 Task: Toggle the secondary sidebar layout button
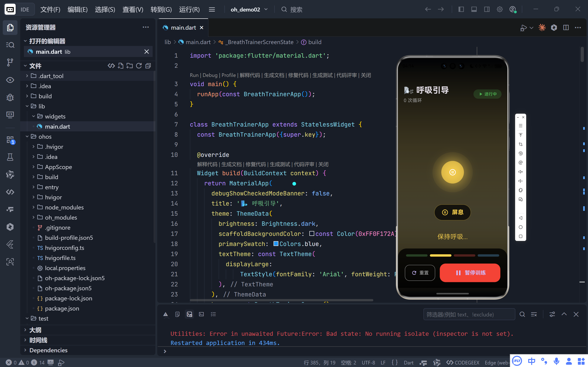[487, 9]
